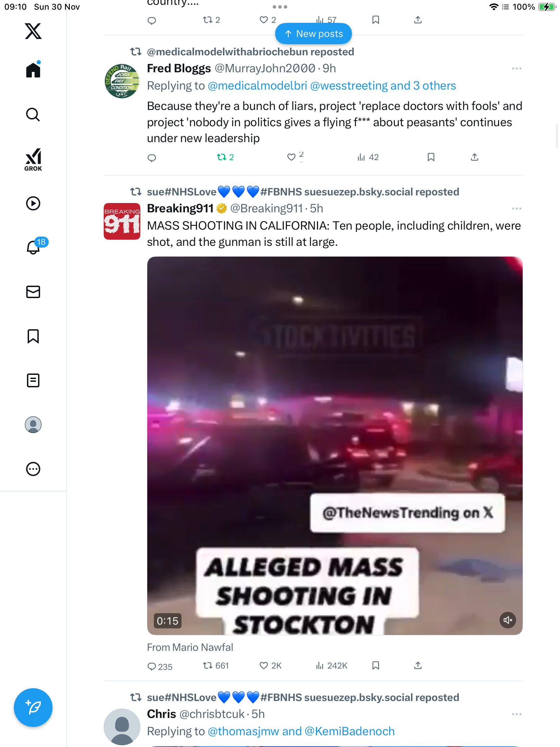Open the Lists icon in sidebar

coord(33,380)
